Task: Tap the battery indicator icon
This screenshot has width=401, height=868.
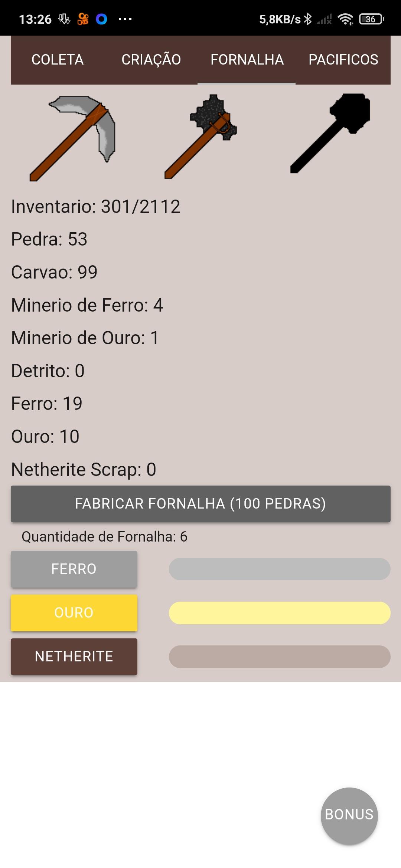Action: pos(371,19)
